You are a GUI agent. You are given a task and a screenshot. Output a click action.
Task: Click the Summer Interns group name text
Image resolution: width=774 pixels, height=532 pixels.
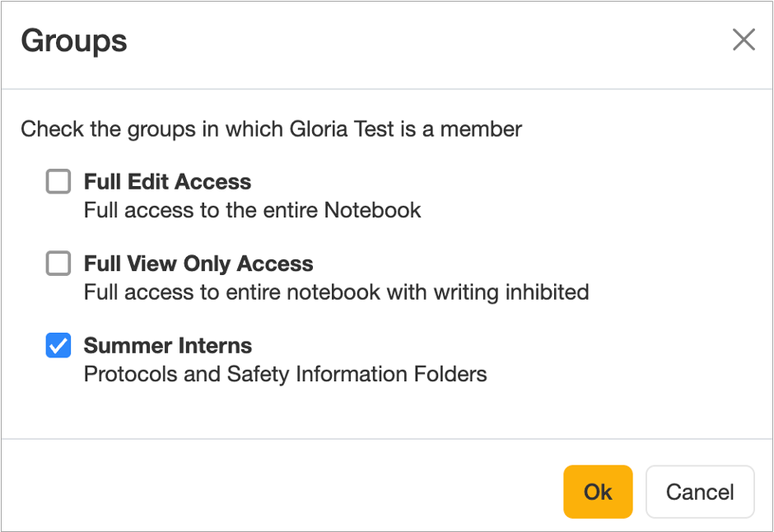tap(167, 346)
